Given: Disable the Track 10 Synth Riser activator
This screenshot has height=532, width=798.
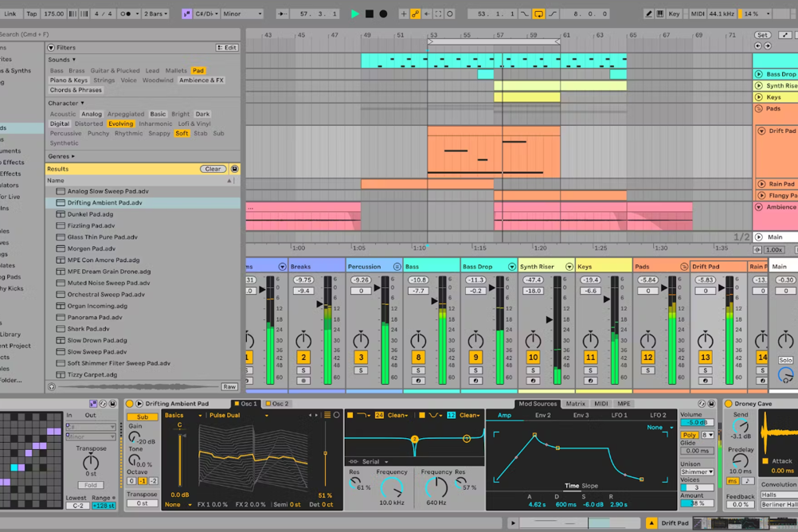Looking at the screenshot, I should (x=533, y=358).
